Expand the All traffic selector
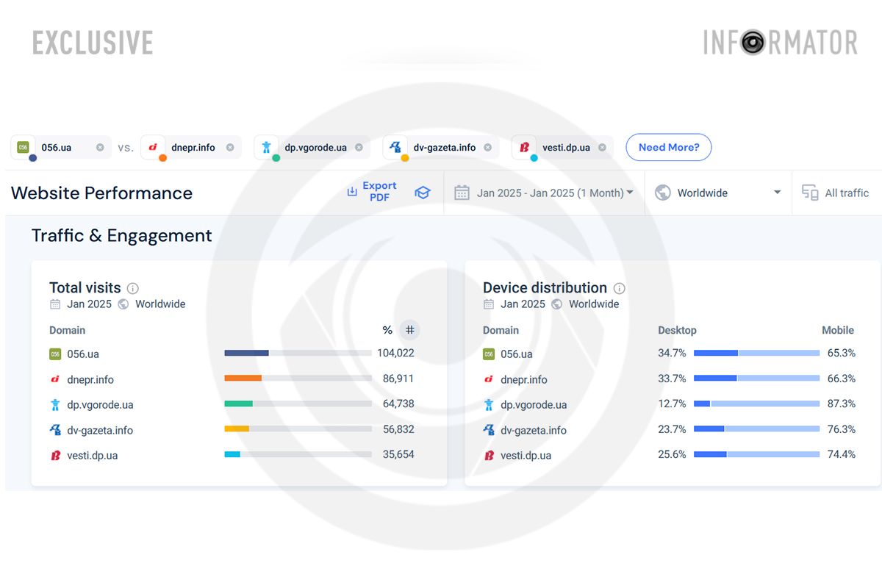882x588 pixels. coord(835,193)
